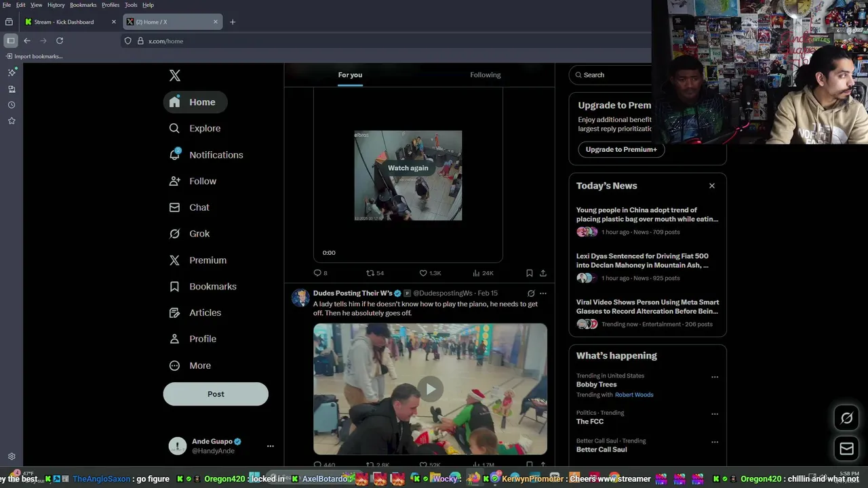
Task: View analytics of 24K views post
Action: point(483,273)
